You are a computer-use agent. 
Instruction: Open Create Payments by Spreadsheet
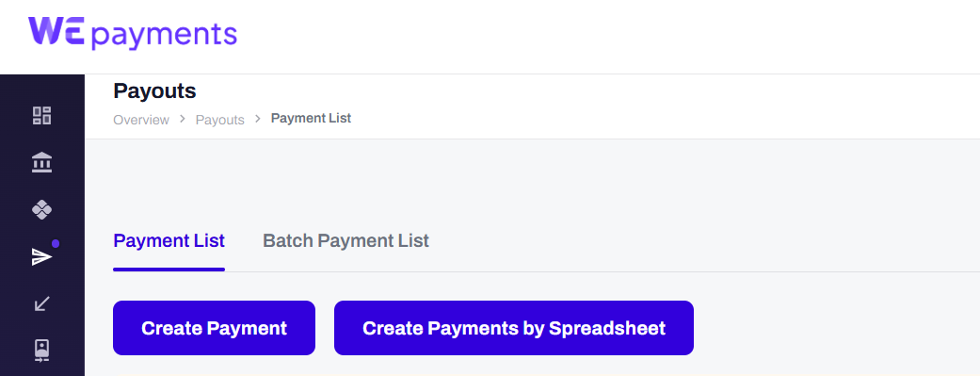point(514,328)
